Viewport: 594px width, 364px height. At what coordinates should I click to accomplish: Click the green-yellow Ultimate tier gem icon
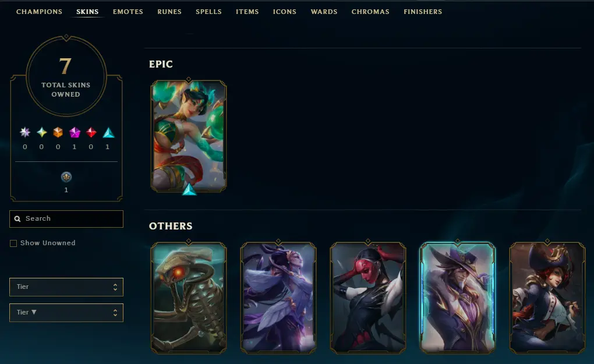(x=42, y=132)
